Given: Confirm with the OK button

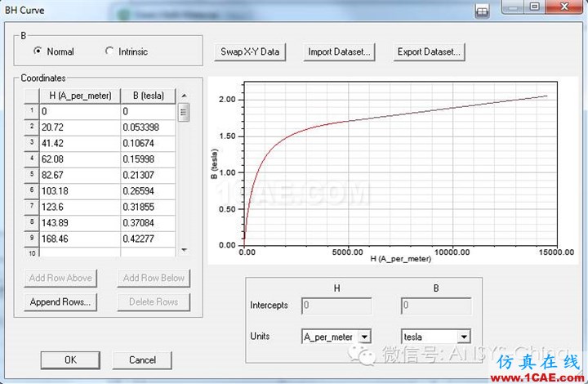Looking at the screenshot, I should (x=70, y=360).
